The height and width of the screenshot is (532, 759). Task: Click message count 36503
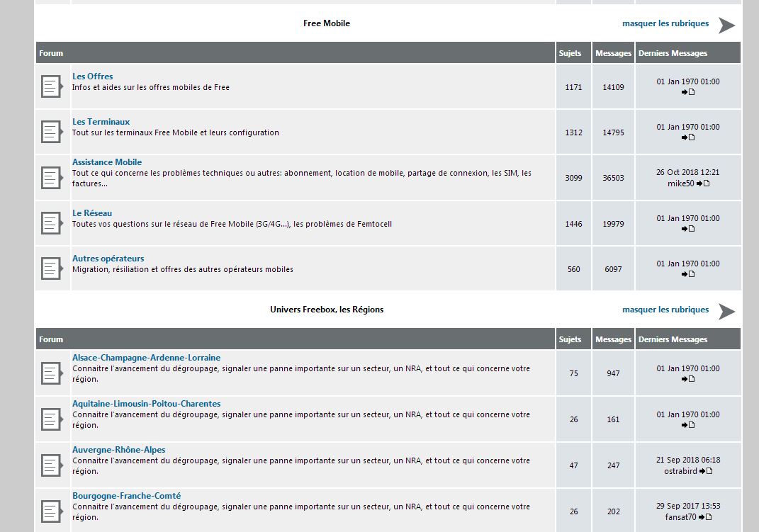point(613,178)
